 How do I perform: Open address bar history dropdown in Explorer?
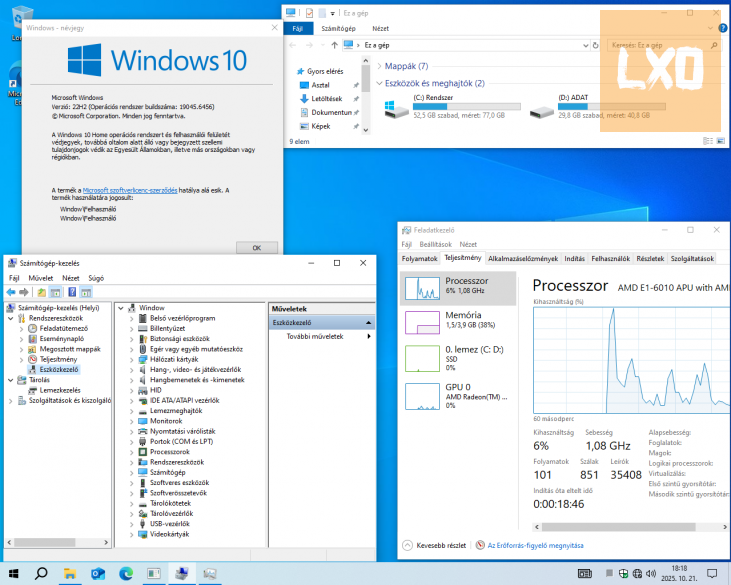586,45
